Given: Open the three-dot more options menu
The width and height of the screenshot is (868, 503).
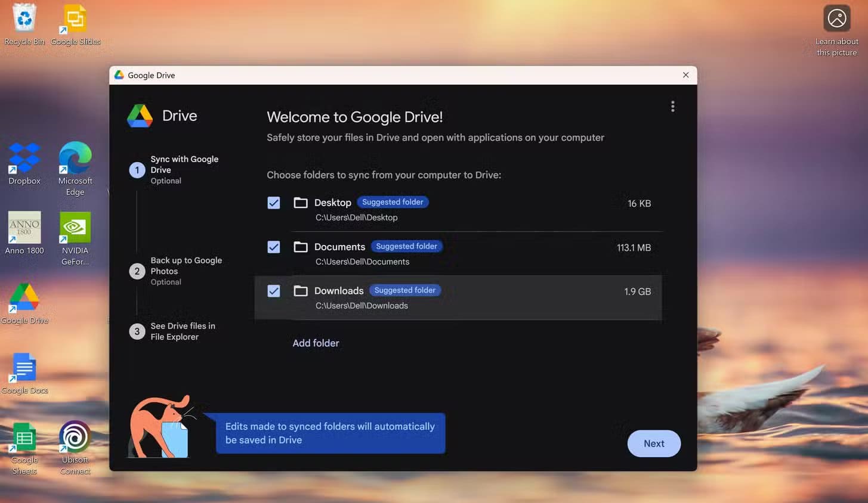Looking at the screenshot, I should [x=672, y=107].
